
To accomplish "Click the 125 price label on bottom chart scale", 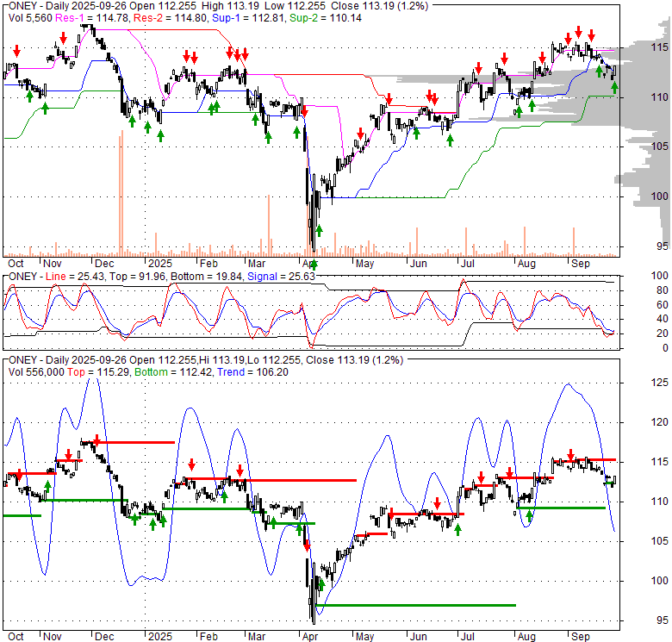I will click(660, 383).
